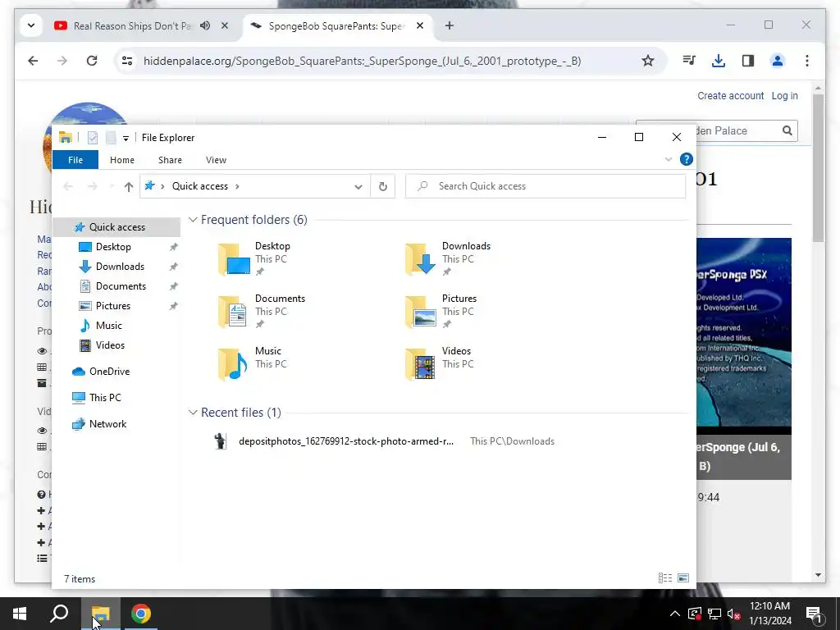Select Documents in the navigation pane

[121, 286]
